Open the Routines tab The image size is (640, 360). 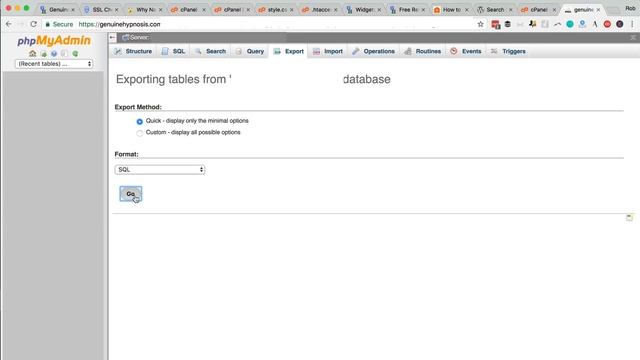coord(423,51)
